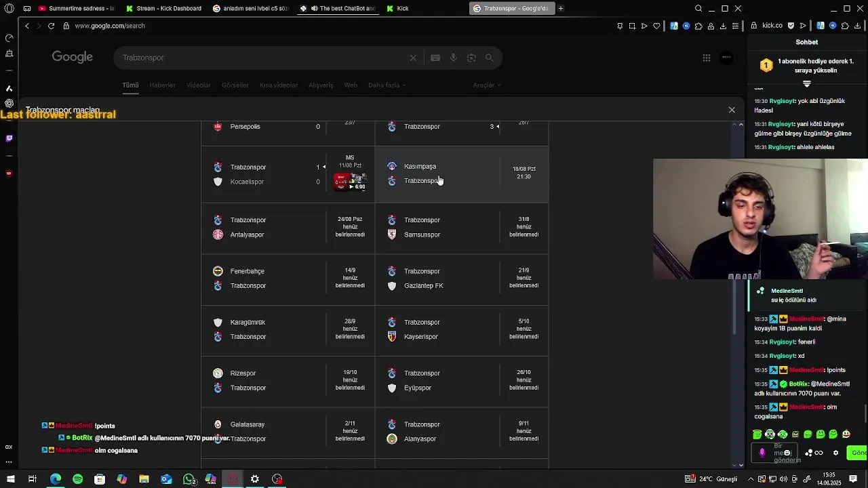The height and width of the screenshot is (488, 868).
Task: Open the tab search magnifier icon
Action: (x=698, y=9)
